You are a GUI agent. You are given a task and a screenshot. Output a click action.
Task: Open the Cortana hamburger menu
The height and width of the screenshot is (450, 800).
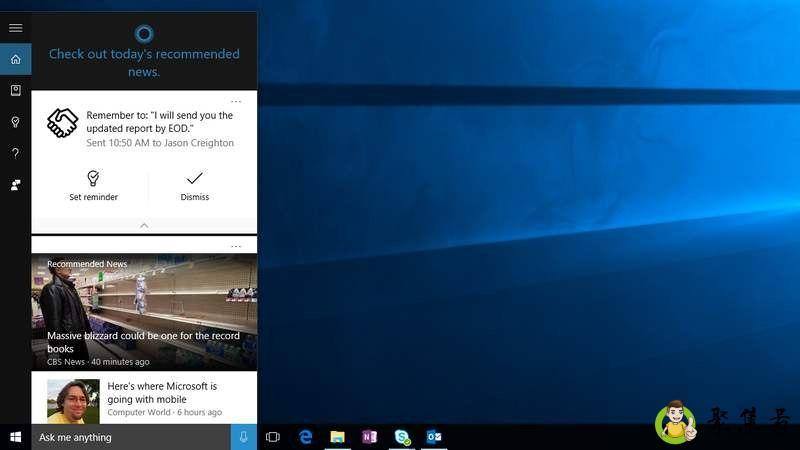(15, 28)
